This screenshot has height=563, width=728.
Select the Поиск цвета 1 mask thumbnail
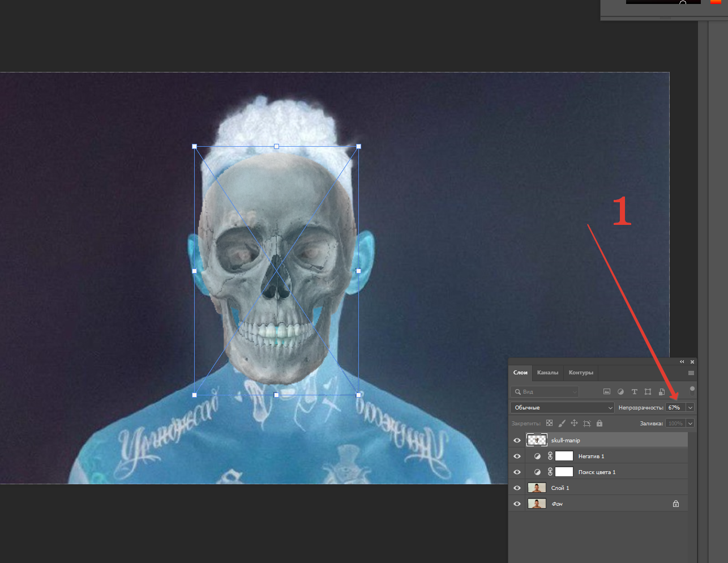tap(564, 472)
